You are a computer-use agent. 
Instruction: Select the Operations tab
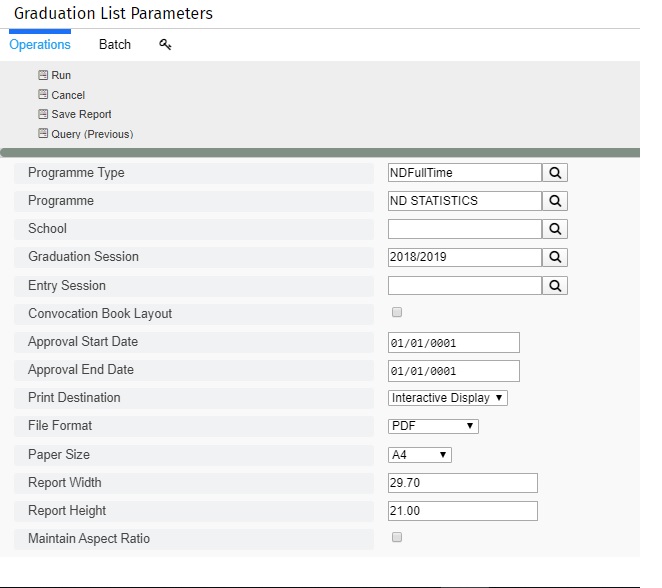point(40,44)
